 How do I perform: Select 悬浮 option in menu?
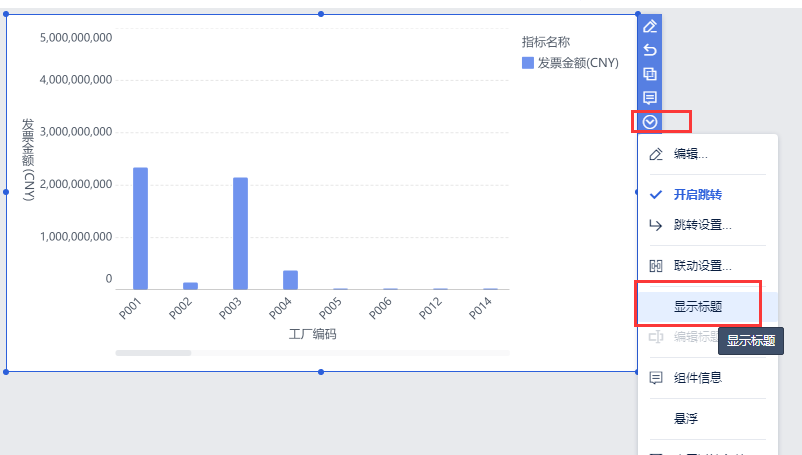[688, 418]
